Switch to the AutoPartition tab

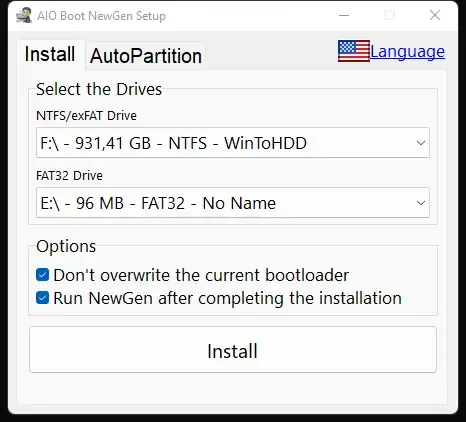(x=146, y=56)
